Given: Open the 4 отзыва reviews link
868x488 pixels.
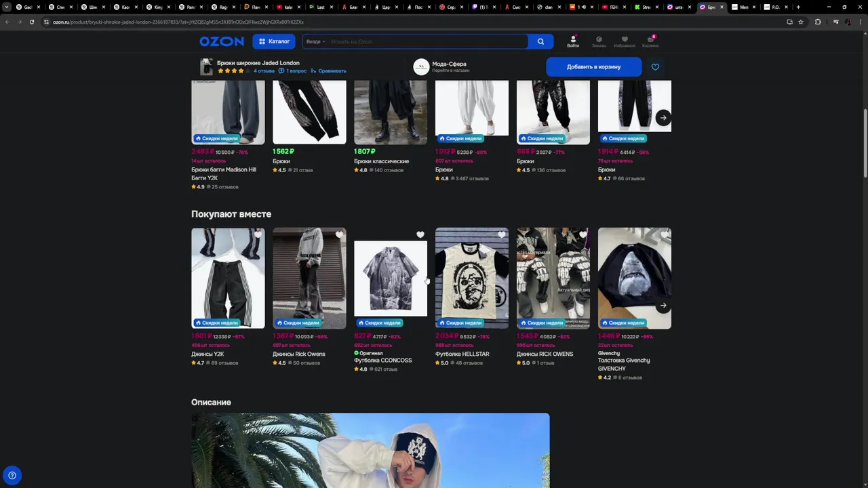Looking at the screenshot, I should [x=264, y=70].
